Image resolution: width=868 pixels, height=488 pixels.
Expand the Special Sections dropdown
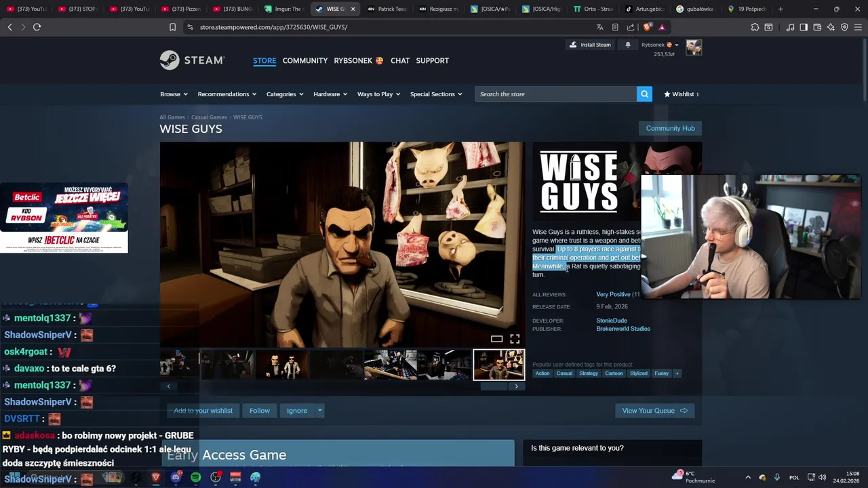tap(436, 94)
